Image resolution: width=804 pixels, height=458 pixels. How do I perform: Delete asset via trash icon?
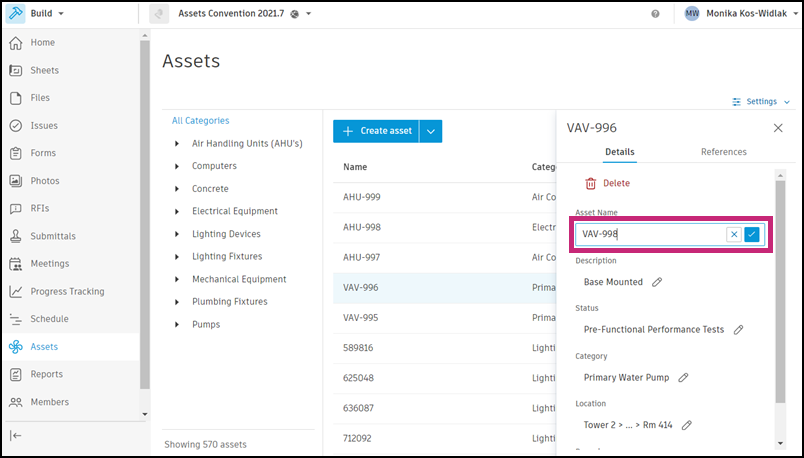[591, 183]
